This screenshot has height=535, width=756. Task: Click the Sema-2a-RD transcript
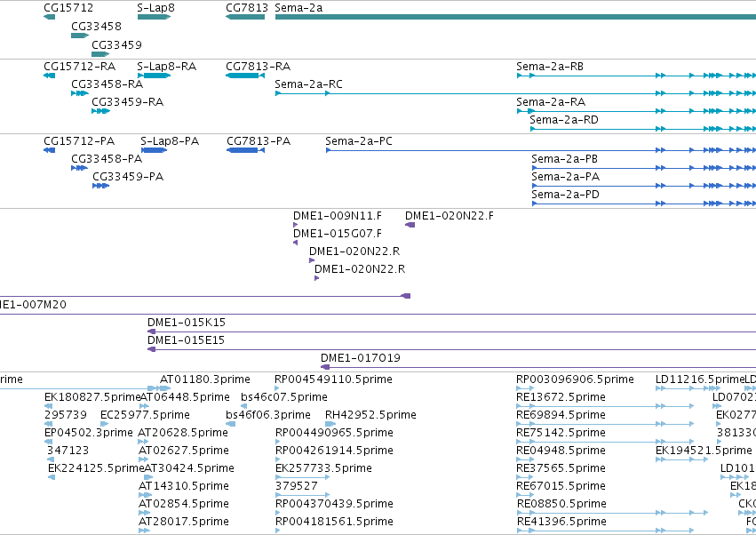click(563, 120)
